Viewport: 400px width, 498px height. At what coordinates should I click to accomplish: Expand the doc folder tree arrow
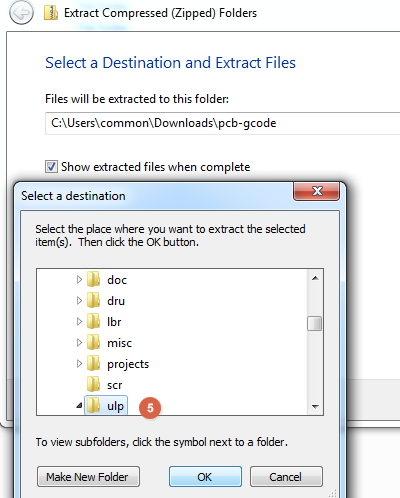point(79,279)
